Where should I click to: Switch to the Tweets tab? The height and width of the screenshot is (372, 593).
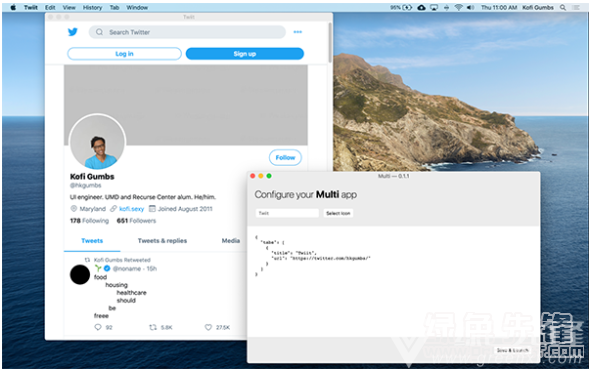[x=92, y=241]
